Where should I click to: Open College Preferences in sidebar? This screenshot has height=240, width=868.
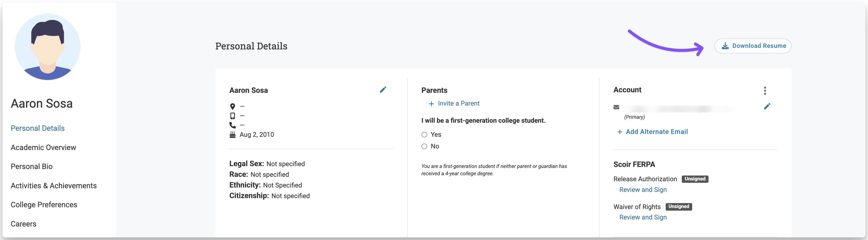44,205
